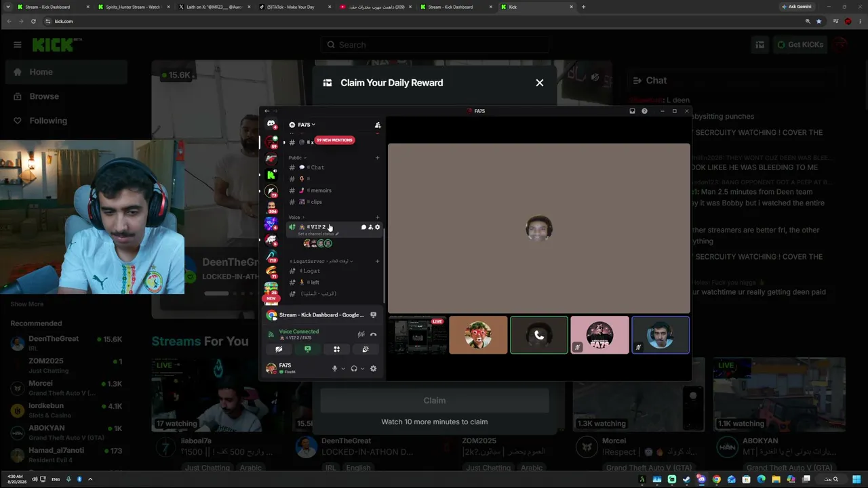This screenshot has width=868, height=488.
Task: Bookmark this page with star icon
Action: pyautogui.click(x=818, y=21)
